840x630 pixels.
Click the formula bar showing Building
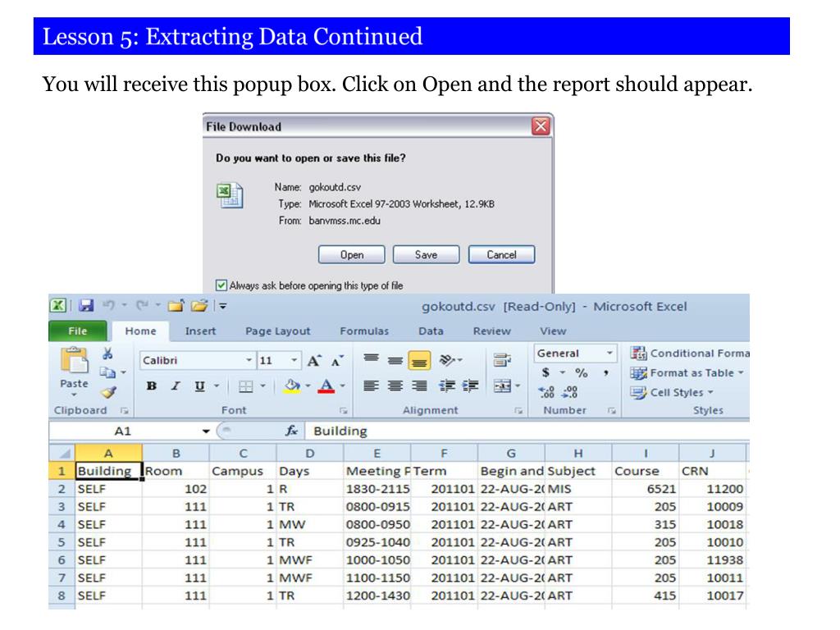click(527, 431)
